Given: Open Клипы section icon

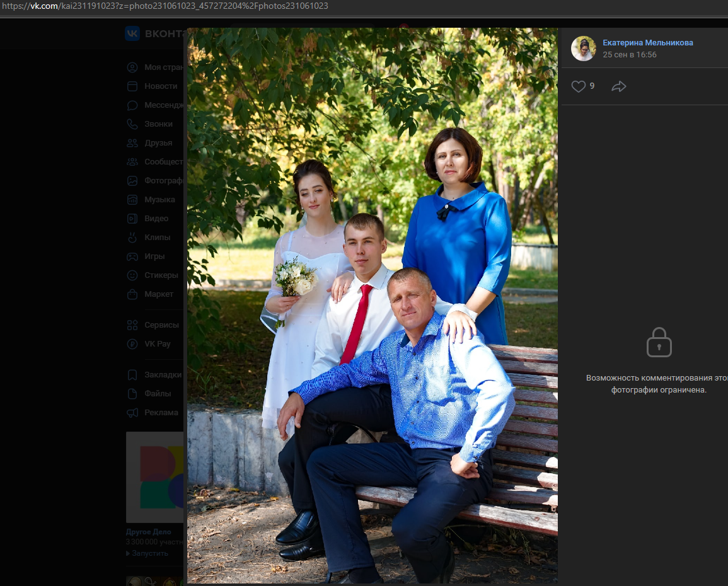Looking at the screenshot, I should [x=132, y=238].
